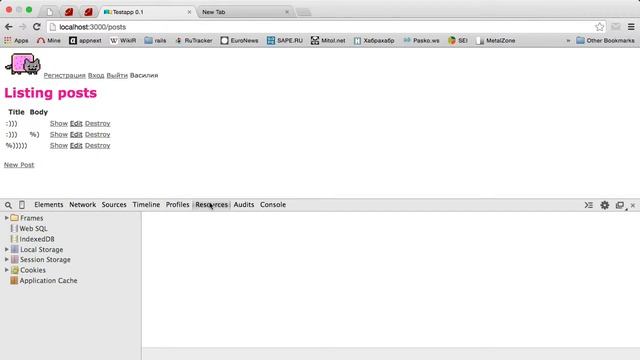Expand the Session Storage node
The height and width of the screenshot is (360, 640).
[x=7, y=259]
